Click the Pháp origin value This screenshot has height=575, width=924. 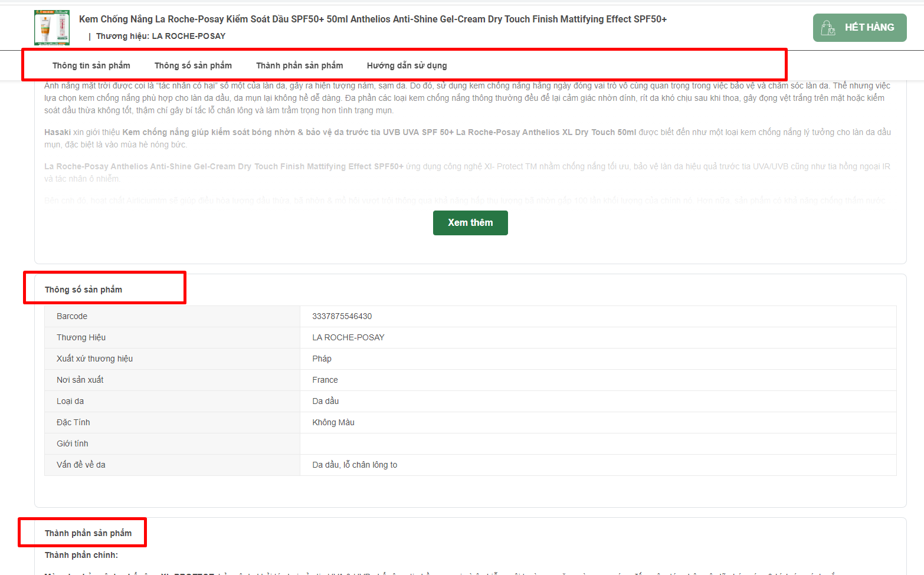[x=322, y=359]
